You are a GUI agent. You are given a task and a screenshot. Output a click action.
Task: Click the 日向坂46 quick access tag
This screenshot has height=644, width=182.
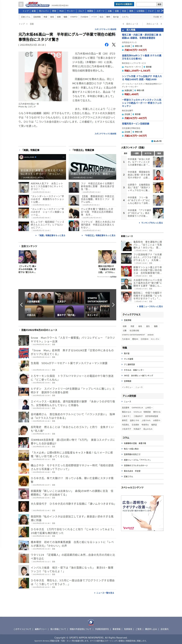145,339
